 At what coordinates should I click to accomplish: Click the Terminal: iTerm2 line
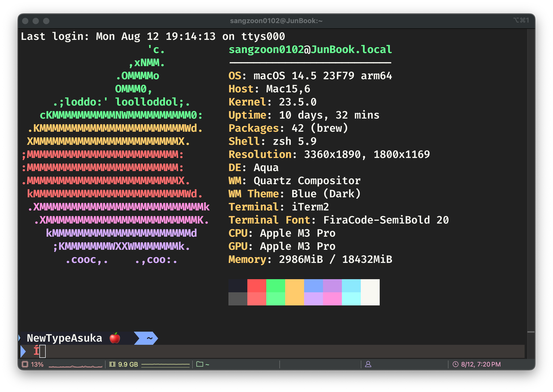click(x=279, y=207)
